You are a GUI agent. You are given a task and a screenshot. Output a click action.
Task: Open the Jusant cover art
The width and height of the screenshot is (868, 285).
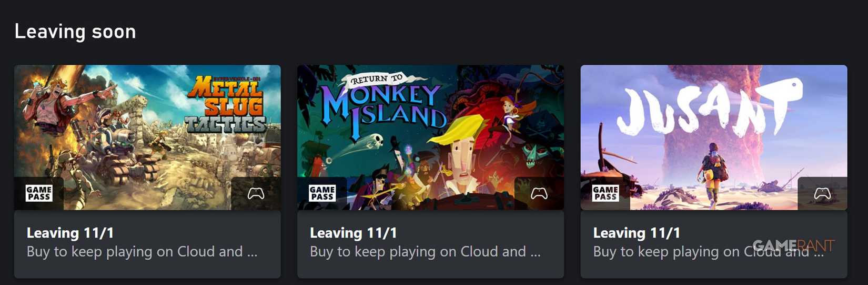click(714, 137)
